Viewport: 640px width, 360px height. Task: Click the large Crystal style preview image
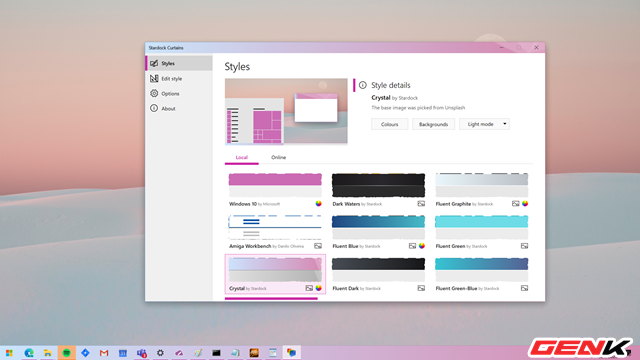coord(286,111)
